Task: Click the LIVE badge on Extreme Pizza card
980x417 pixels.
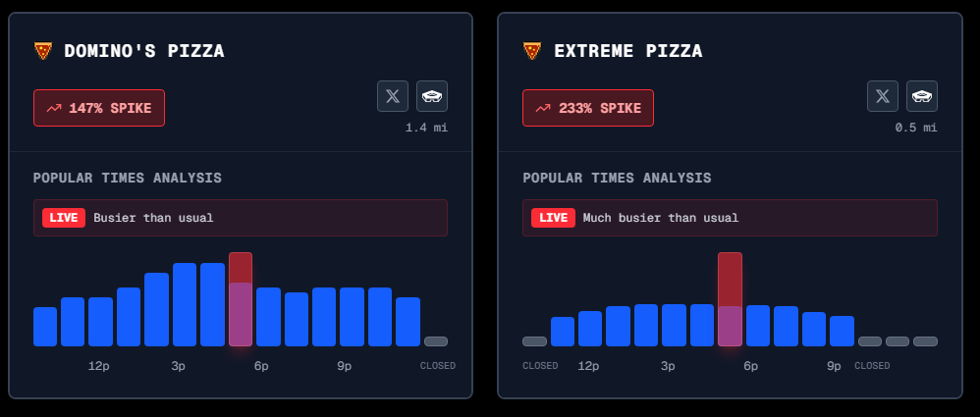Action: [x=553, y=218]
